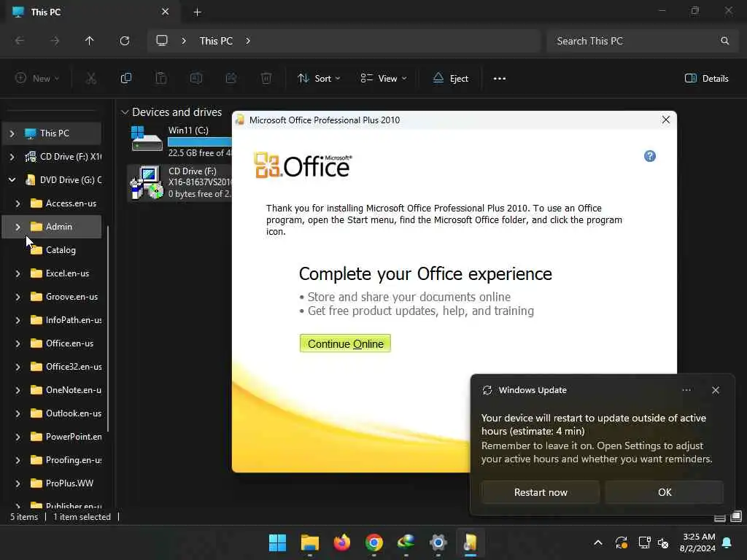Click the Cut scissors icon

(90, 79)
